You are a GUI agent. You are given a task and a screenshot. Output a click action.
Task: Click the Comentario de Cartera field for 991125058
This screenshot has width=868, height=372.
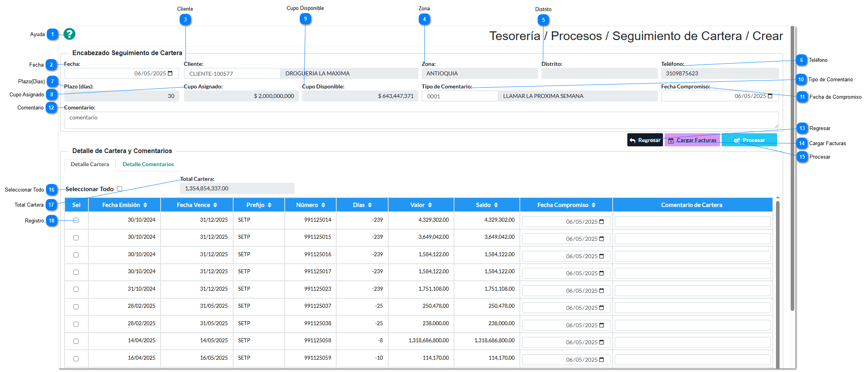(x=693, y=342)
